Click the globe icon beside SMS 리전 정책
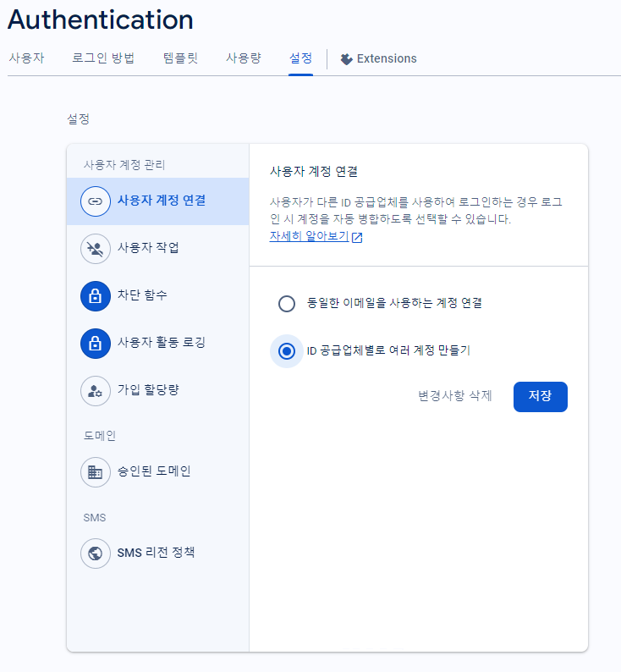The image size is (621, 672). pyautogui.click(x=95, y=554)
